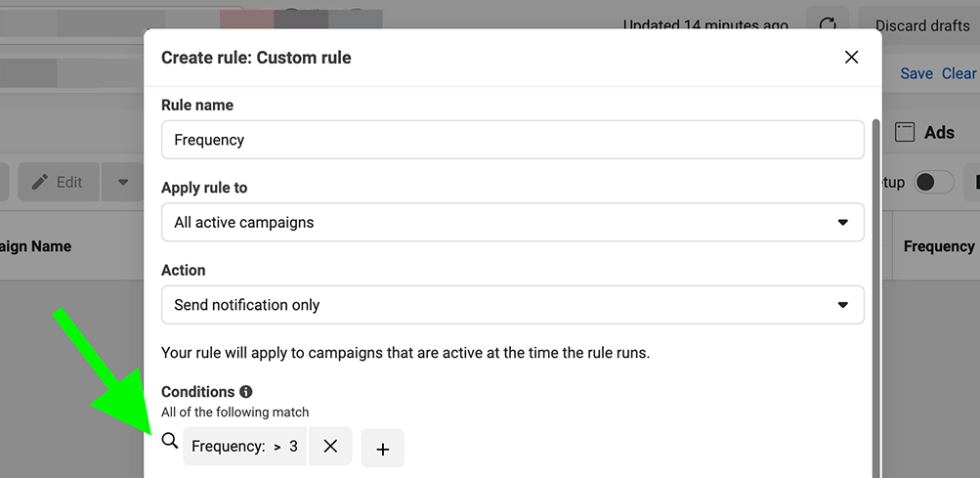
Task: Toggle the setup switch
Action: coord(933,183)
